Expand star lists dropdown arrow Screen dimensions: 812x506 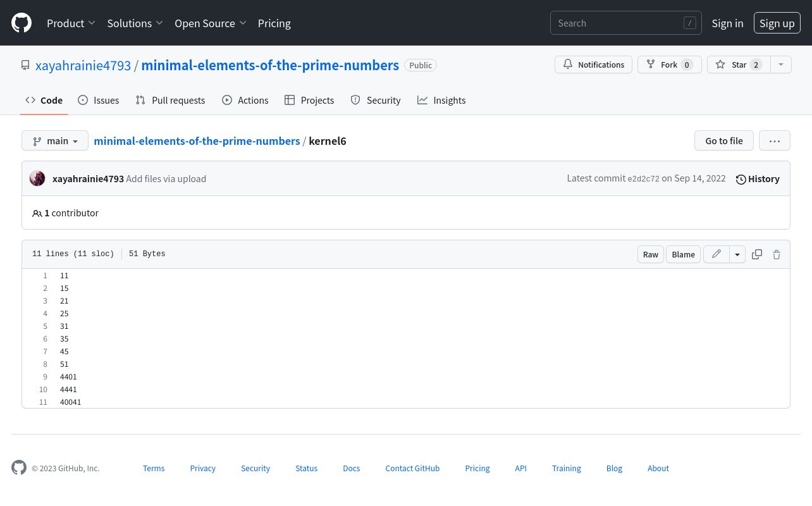click(781, 65)
